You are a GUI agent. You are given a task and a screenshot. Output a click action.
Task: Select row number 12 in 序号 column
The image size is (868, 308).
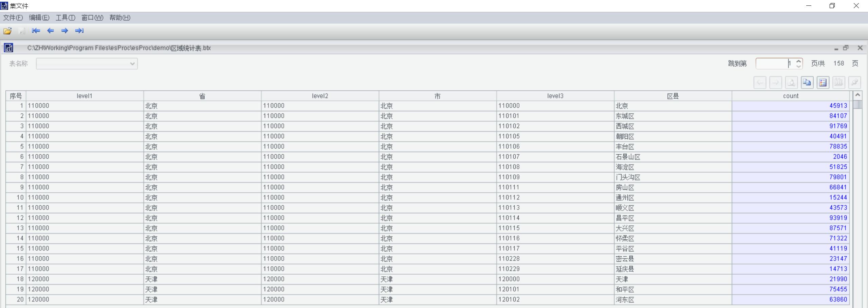click(16, 218)
